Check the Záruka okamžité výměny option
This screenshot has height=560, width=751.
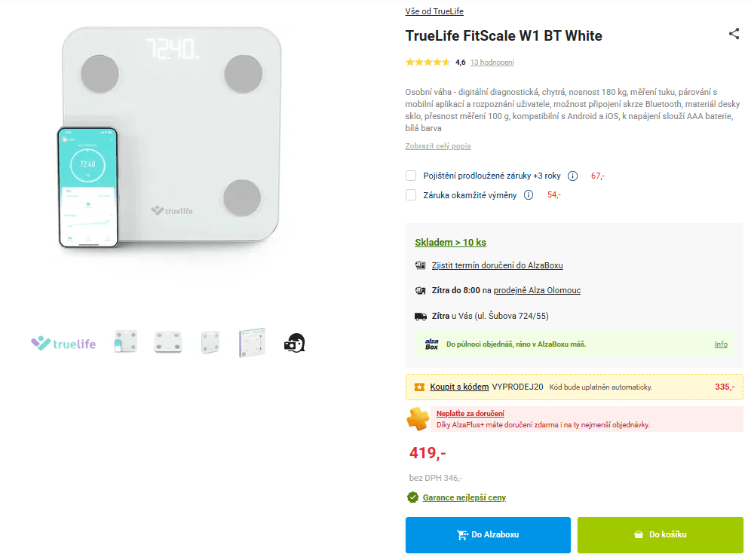pyautogui.click(x=411, y=194)
